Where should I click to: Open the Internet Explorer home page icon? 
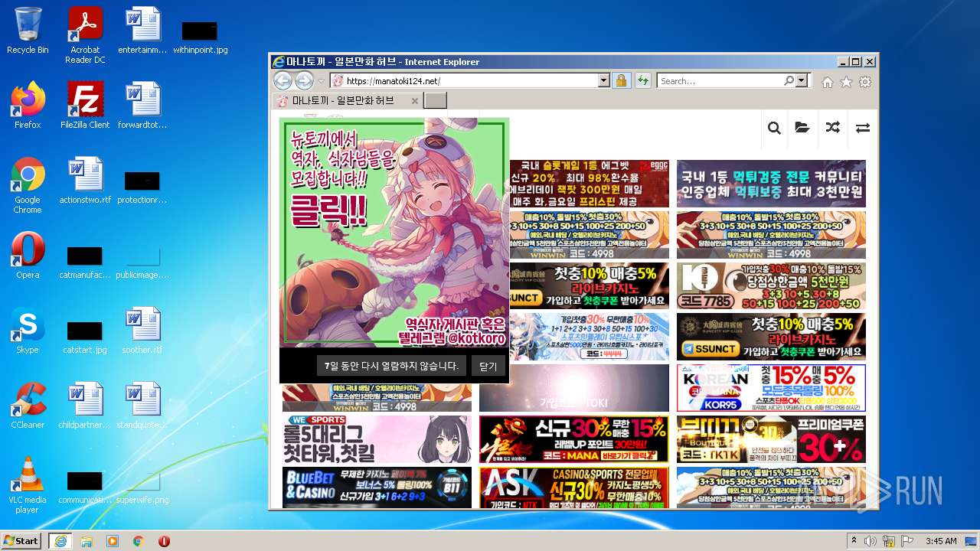pos(827,82)
